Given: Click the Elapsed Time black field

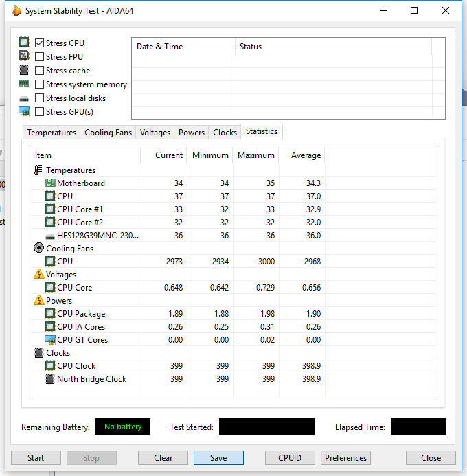Looking at the screenshot, I should click(x=418, y=427).
